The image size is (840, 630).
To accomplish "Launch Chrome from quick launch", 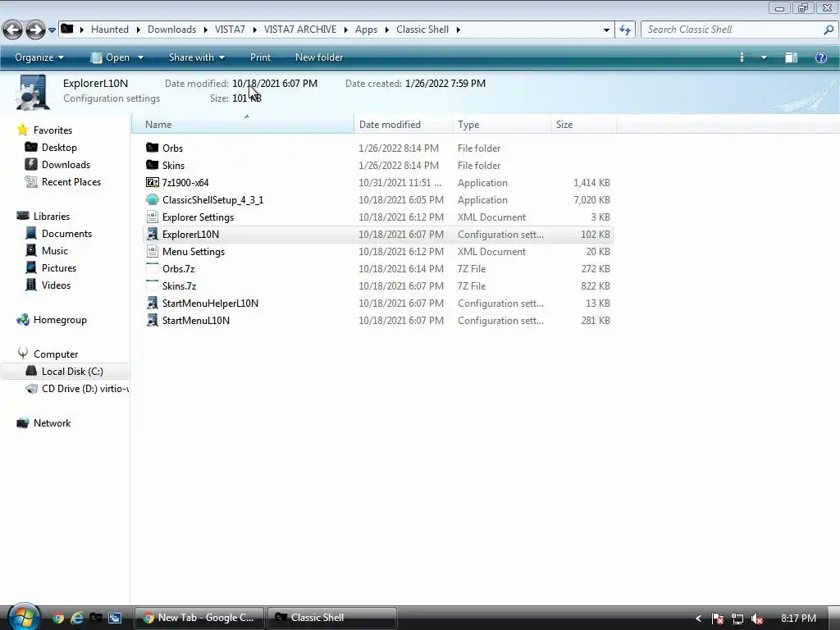I will click(58, 619).
